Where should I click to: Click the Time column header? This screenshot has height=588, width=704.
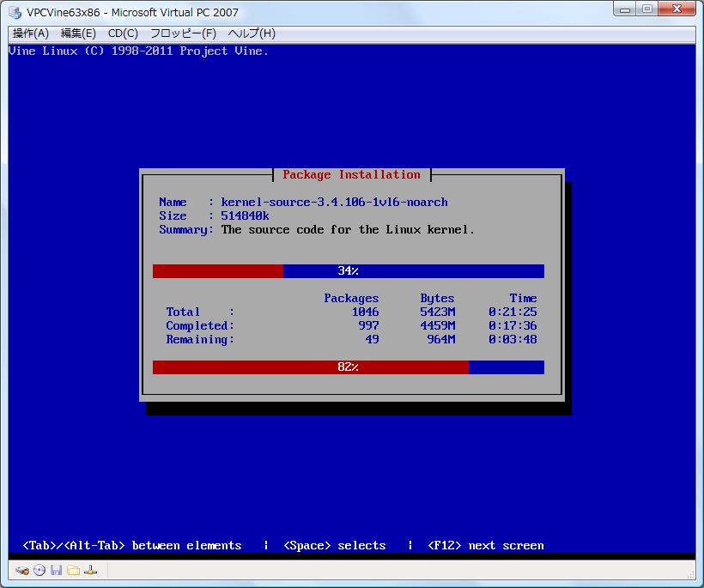point(523,299)
